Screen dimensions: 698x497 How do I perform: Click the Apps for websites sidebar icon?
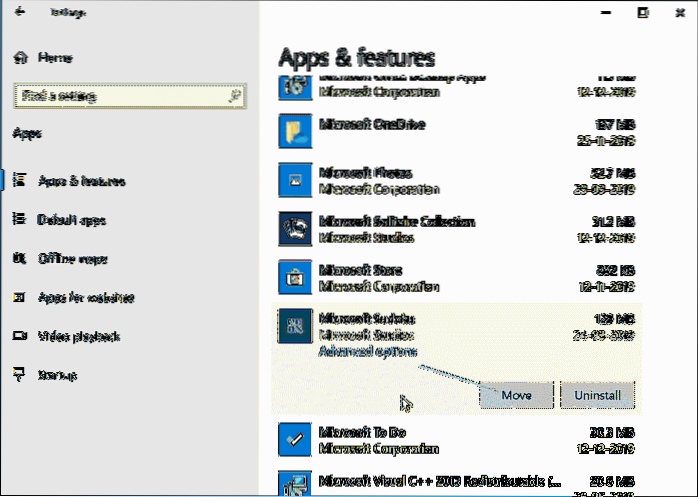(x=19, y=297)
